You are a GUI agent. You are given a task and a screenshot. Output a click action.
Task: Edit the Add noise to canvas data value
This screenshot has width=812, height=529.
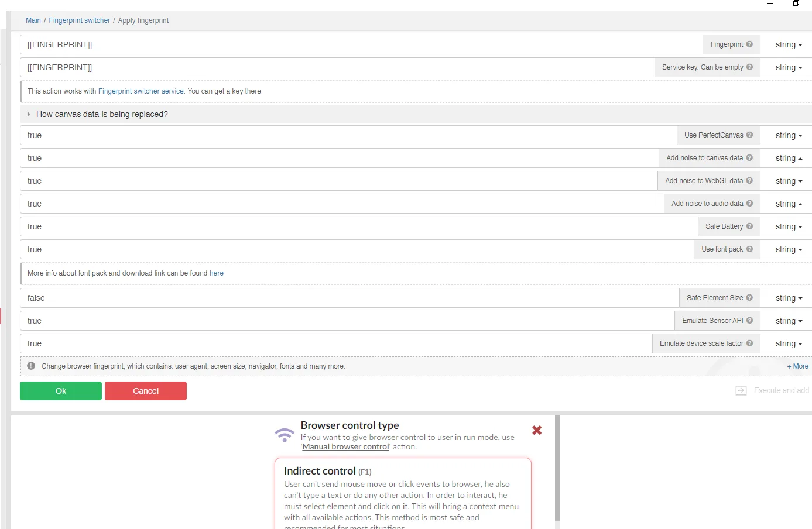[340, 158]
